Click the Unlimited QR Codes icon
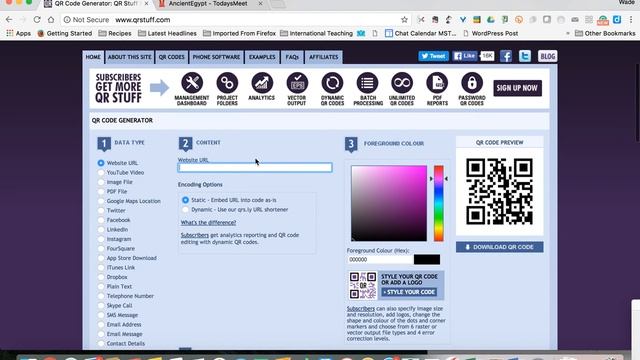 tap(402, 83)
